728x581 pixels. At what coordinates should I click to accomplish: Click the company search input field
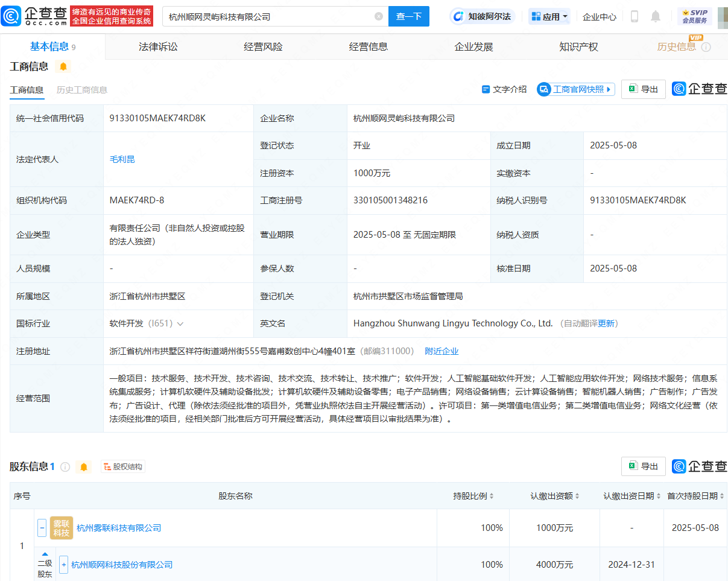(x=270, y=16)
